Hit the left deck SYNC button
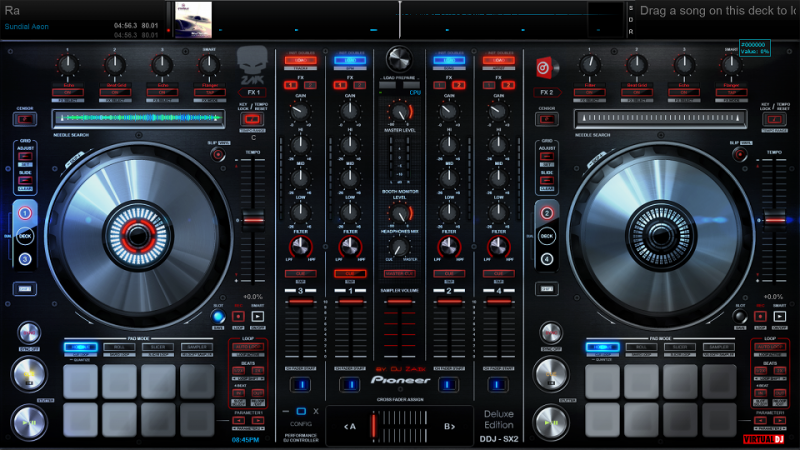This screenshot has height=450, width=800. (29, 333)
